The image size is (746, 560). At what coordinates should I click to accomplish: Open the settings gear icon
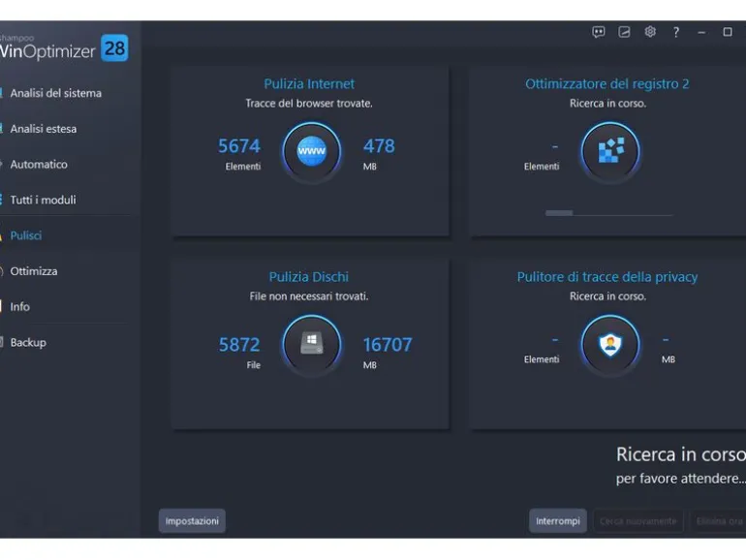650,32
